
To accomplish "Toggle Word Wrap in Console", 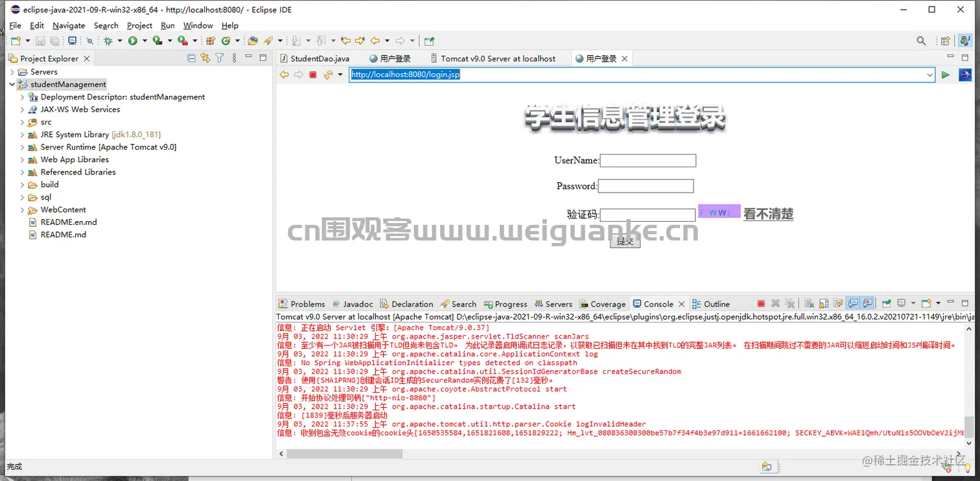I will pos(838,303).
